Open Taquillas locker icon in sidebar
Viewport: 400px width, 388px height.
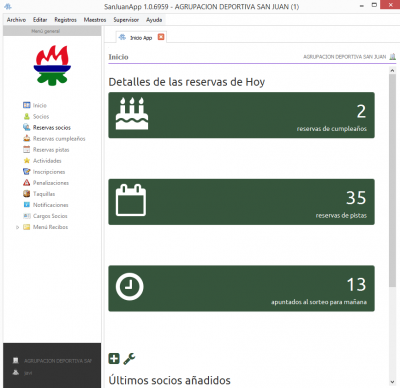[x=27, y=194]
